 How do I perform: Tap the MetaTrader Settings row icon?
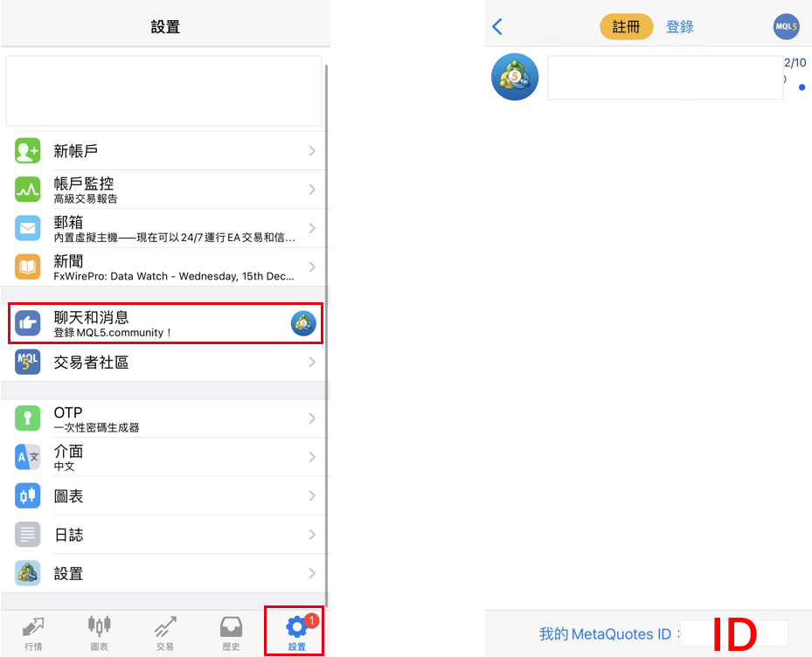[27, 573]
